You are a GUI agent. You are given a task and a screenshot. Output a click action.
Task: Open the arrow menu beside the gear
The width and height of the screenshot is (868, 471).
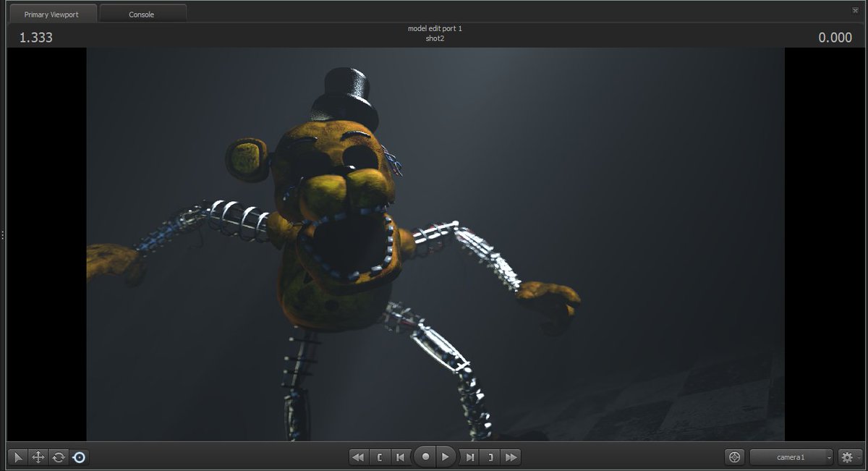(x=858, y=457)
